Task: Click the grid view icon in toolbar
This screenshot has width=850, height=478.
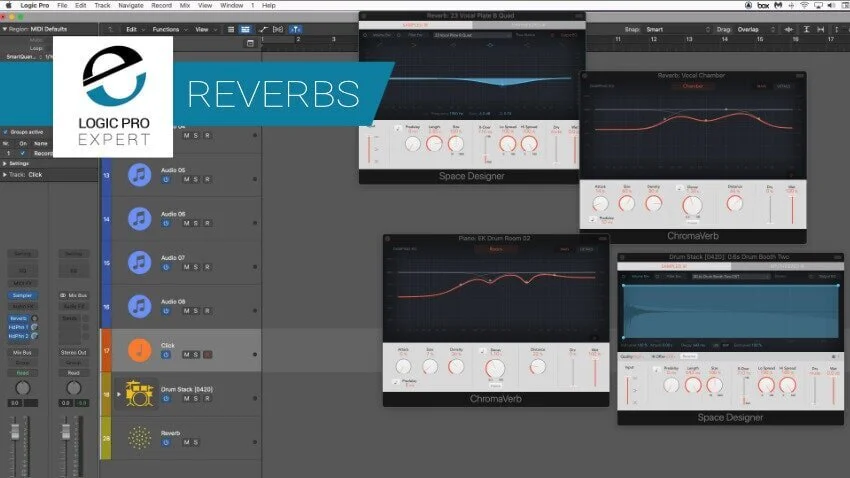Action: point(245,29)
